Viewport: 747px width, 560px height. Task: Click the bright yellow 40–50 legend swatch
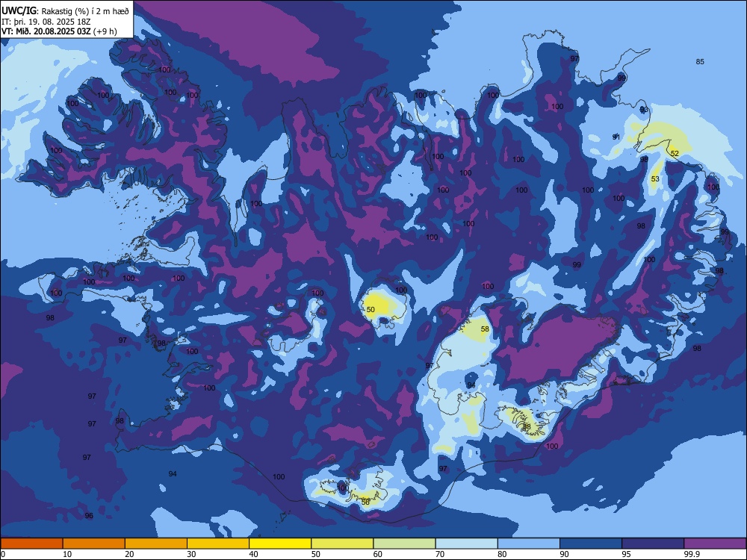[280, 544]
